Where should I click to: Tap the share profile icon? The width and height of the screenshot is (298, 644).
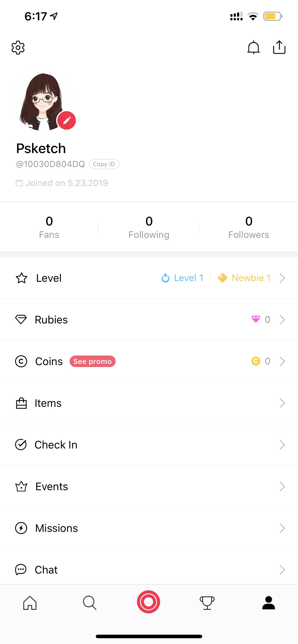pos(279,47)
